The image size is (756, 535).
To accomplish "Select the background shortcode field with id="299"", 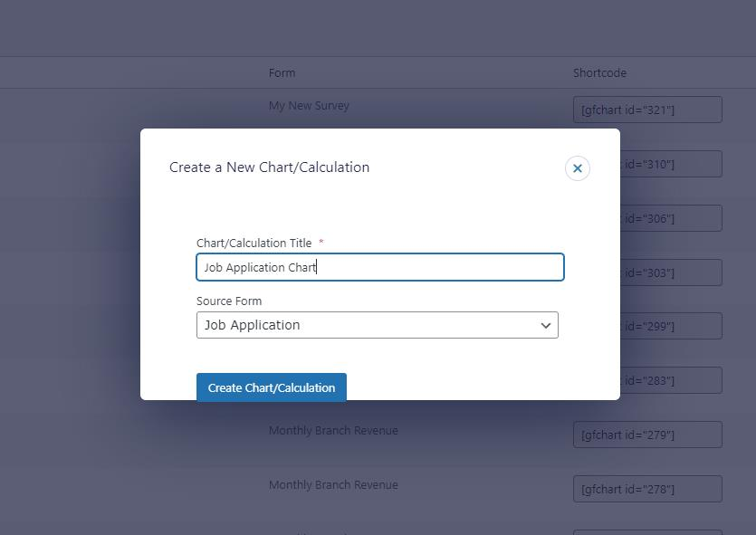I will (x=671, y=326).
